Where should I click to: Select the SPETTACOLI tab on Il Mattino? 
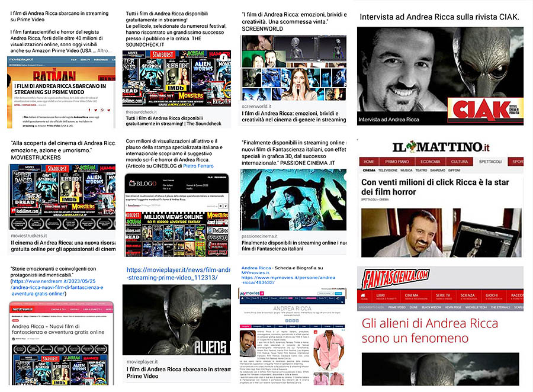pos(490,162)
